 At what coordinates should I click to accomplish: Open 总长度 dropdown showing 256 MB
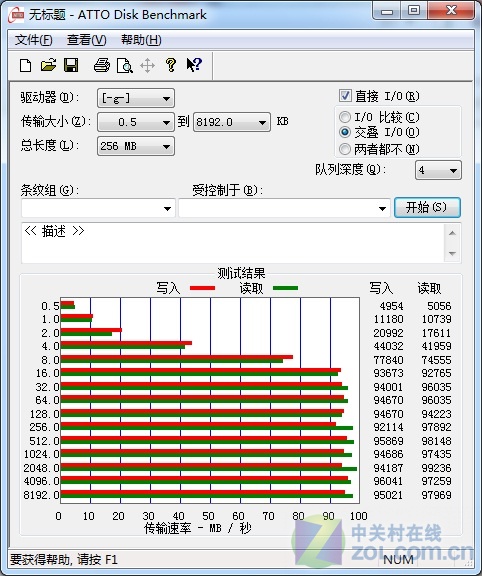(x=136, y=146)
